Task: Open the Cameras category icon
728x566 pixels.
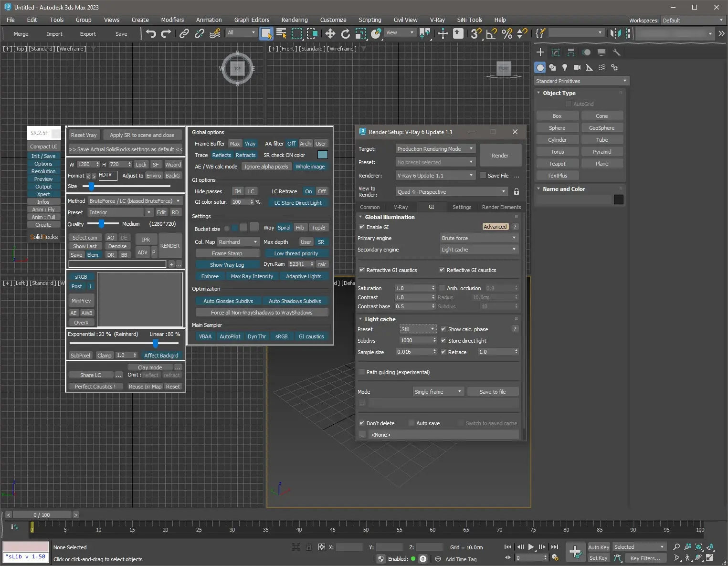Action: (x=577, y=67)
